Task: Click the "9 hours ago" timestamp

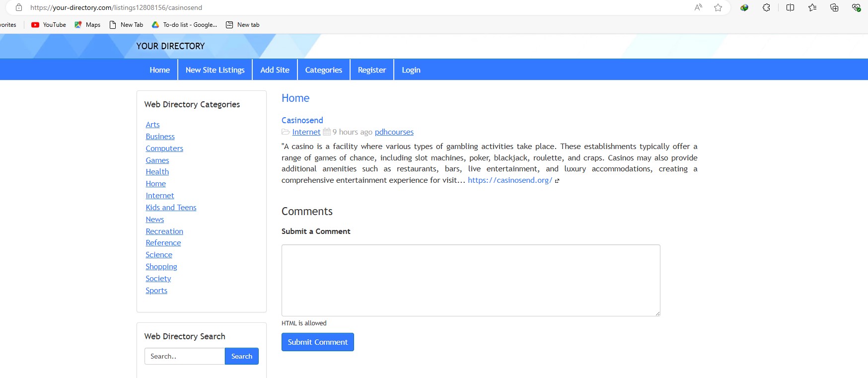Action: click(x=353, y=132)
